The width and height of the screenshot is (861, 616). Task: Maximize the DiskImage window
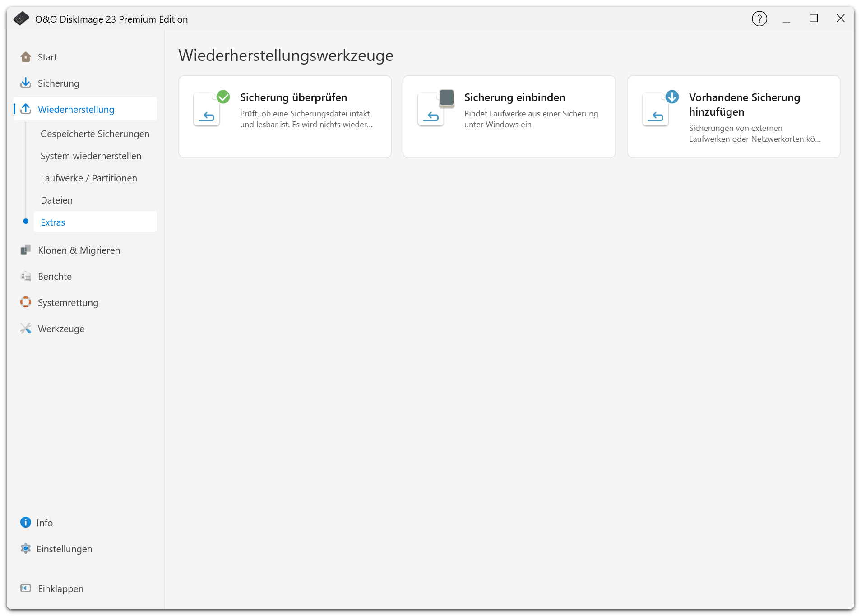(x=814, y=19)
